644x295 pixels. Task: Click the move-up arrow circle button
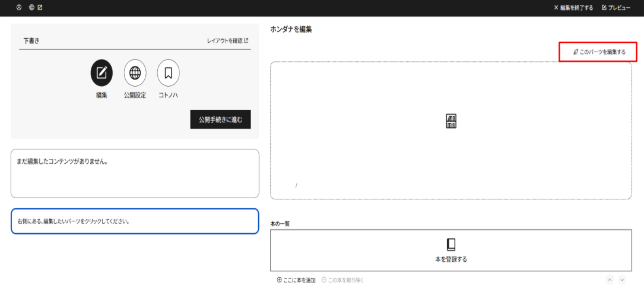coord(610,280)
